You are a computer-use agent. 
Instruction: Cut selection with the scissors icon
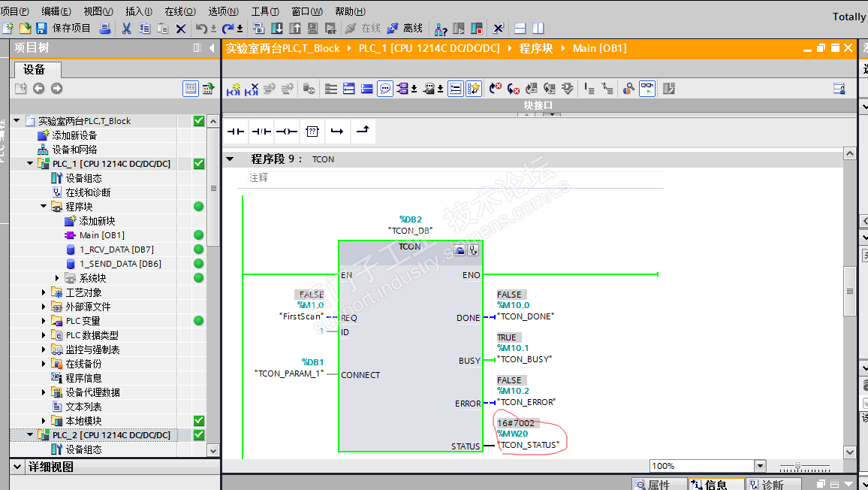(126, 29)
